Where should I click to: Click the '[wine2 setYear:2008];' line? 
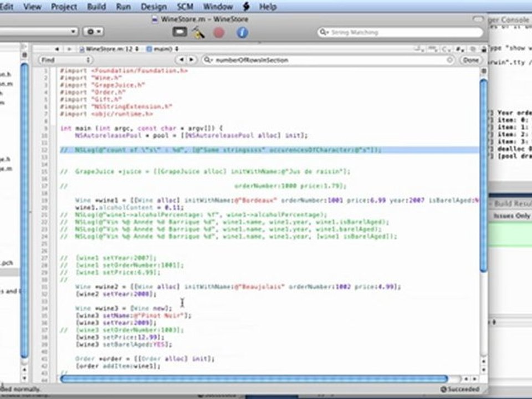point(116,294)
